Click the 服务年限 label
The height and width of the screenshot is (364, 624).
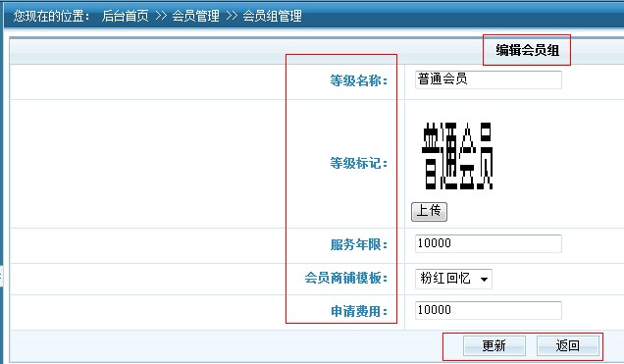(358, 244)
